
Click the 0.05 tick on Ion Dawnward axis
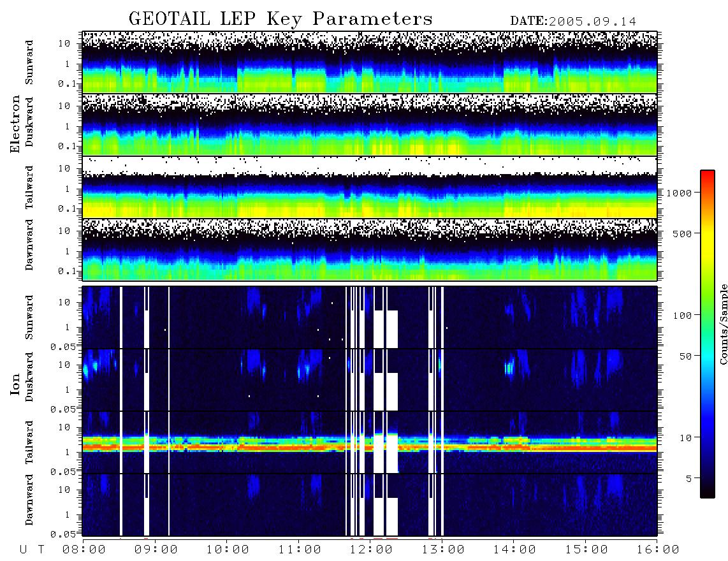63,534
